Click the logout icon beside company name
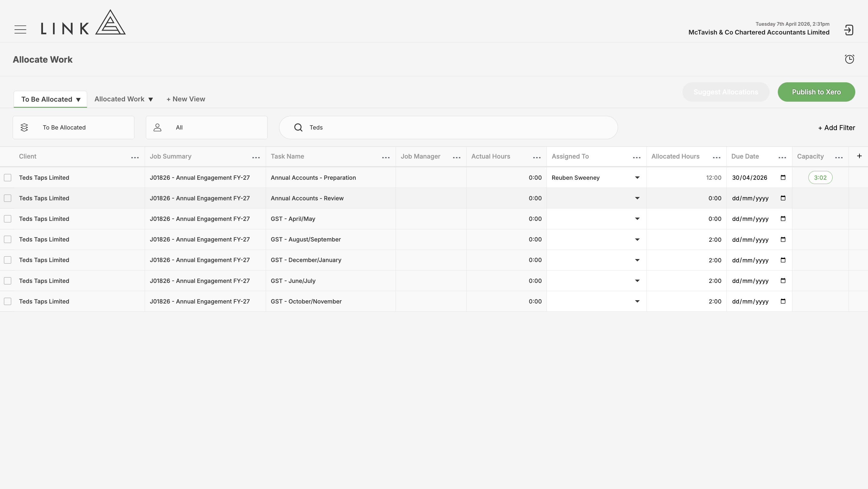 [x=849, y=30]
